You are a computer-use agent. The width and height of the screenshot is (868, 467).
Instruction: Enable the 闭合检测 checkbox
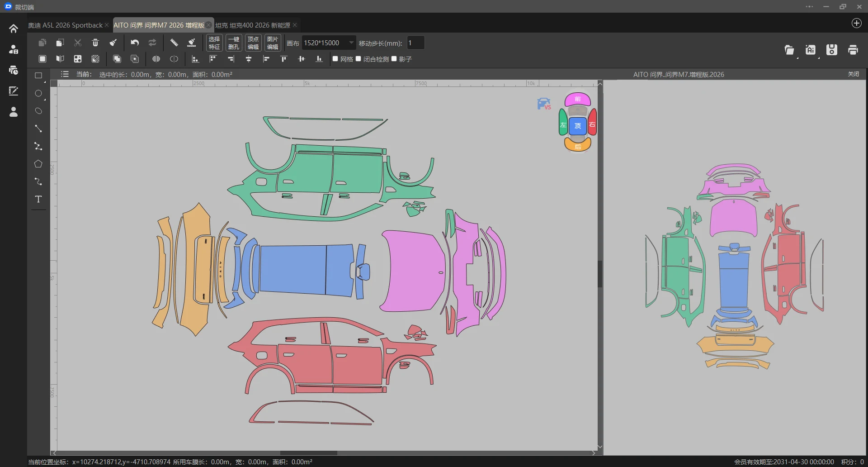359,59
